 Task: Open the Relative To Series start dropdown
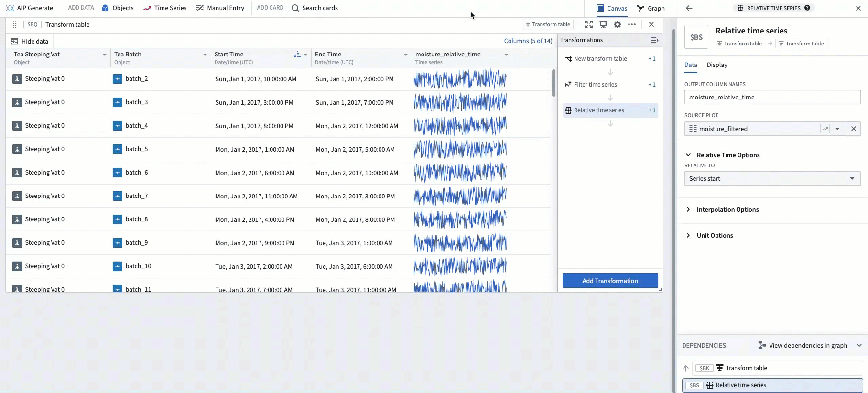click(x=772, y=178)
